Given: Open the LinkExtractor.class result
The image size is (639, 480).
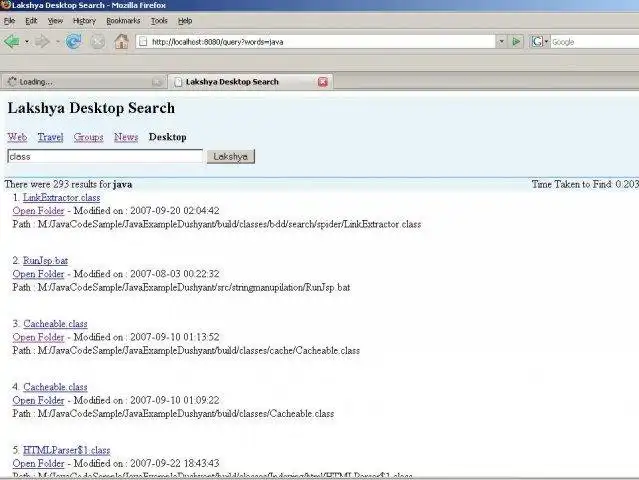Looking at the screenshot, I should tap(62, 198).
